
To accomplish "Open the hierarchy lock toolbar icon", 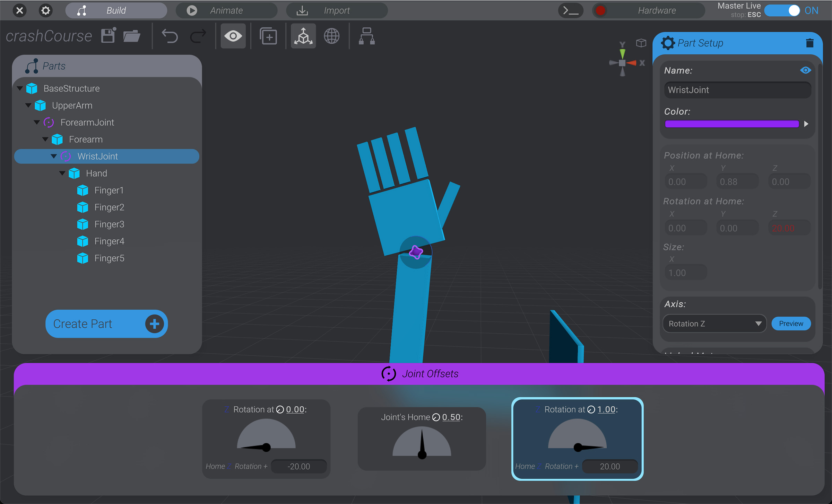I will [x=366, y=36].
